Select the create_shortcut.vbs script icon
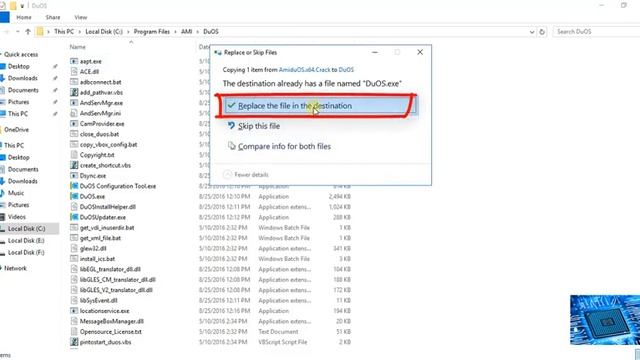Viewport: 640px width, 360px height. pos(74,165)
